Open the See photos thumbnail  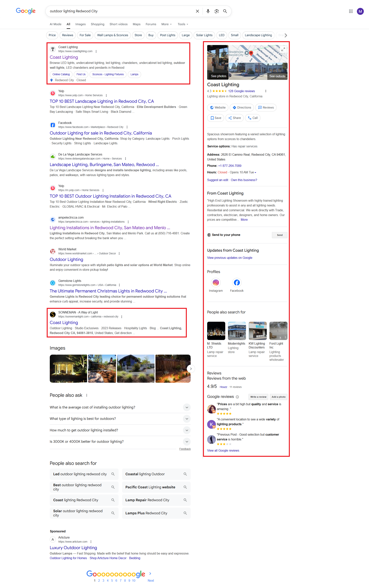218,62
